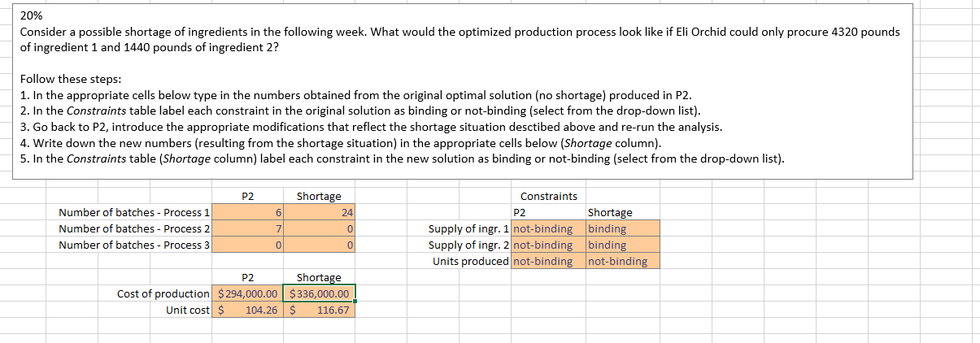The width and height of the screenshot is (980, 343).
Task: Select Shortage batches cell for Process 3
Action: 319,245
